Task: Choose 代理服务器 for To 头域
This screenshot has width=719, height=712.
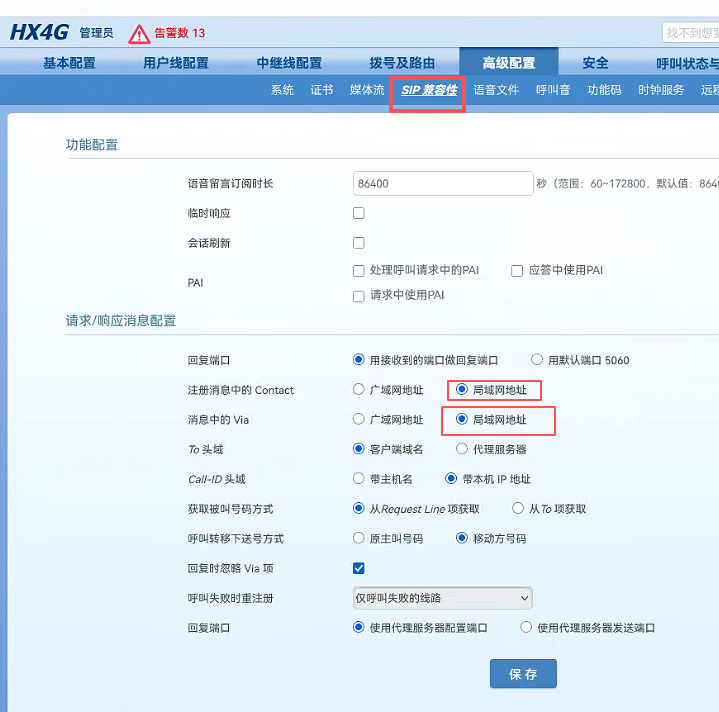Action: [462, 448]
